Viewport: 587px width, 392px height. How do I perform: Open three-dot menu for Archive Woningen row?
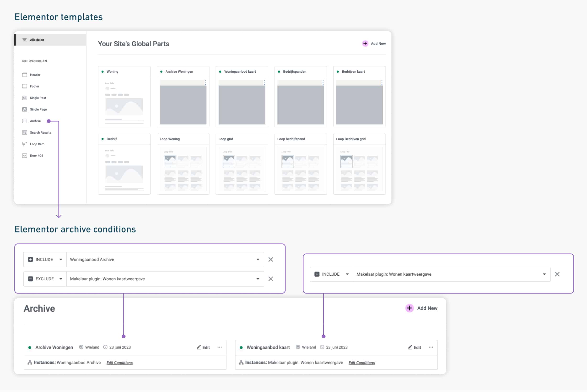click(x=219, y=347)
